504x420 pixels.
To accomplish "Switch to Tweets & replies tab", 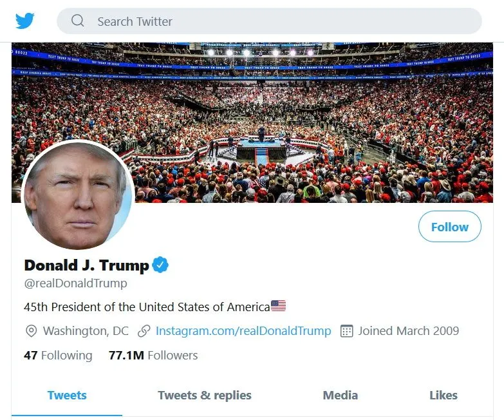I will pos(205,396).
